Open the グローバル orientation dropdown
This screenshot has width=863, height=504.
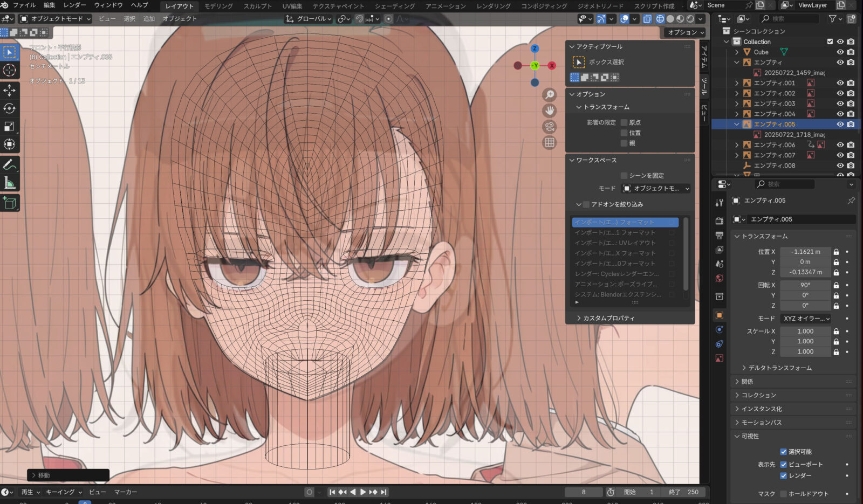point(310,19)
